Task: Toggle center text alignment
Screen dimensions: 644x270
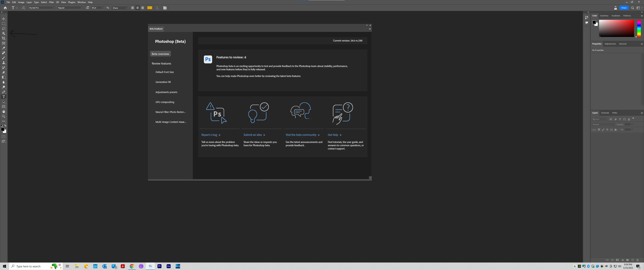Action: pyautogui.click(x=137, y=8)
